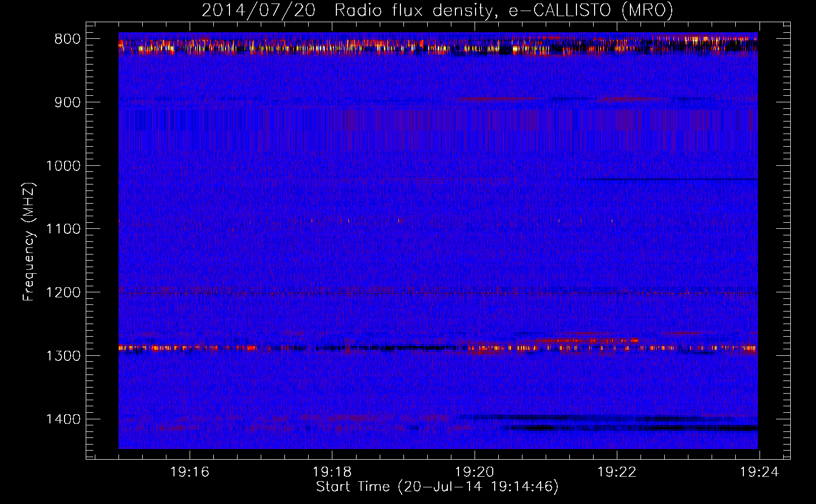The width and height of the screenshot is (816, 504).
Task: Click the 19:20 time tick label
Action: [x=475, y=472]
